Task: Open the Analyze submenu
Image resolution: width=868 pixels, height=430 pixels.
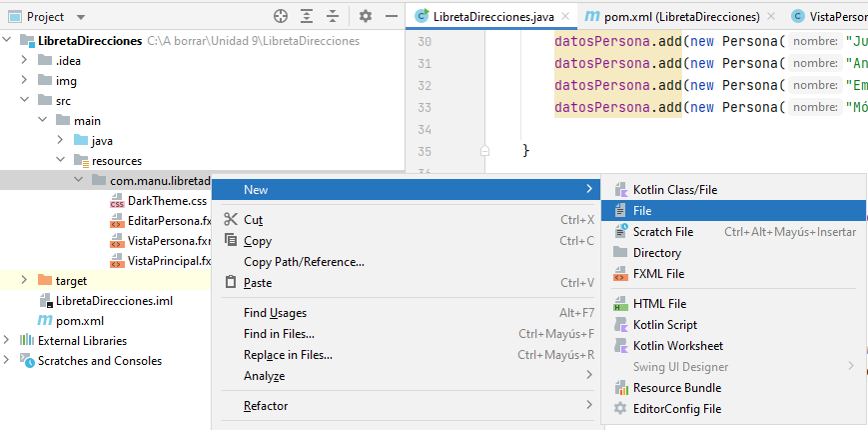Action: click(407, 376)
